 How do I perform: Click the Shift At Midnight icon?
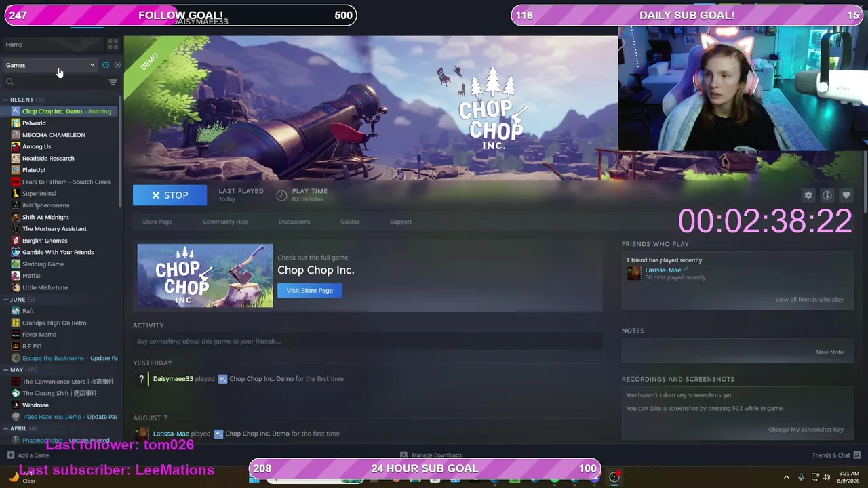click(16, 217)
